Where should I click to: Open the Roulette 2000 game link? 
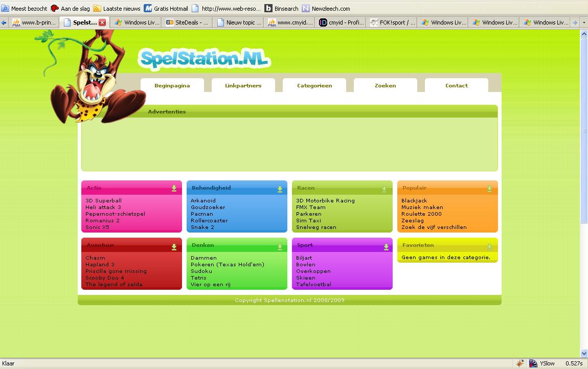pos(421,214)
